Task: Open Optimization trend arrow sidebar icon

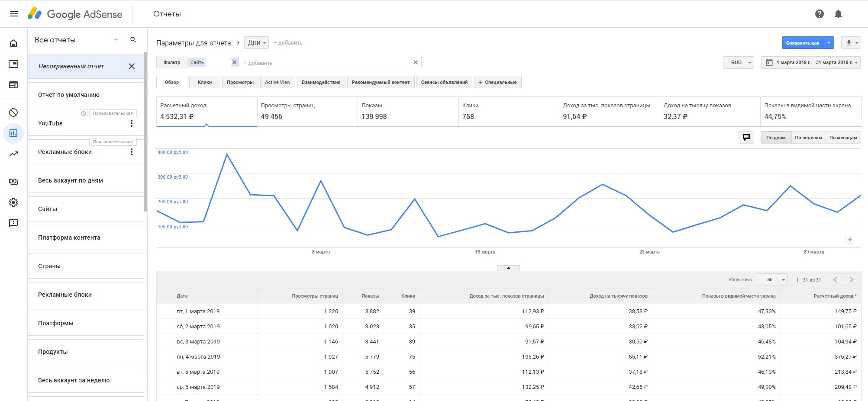Action: click(13, 154)
